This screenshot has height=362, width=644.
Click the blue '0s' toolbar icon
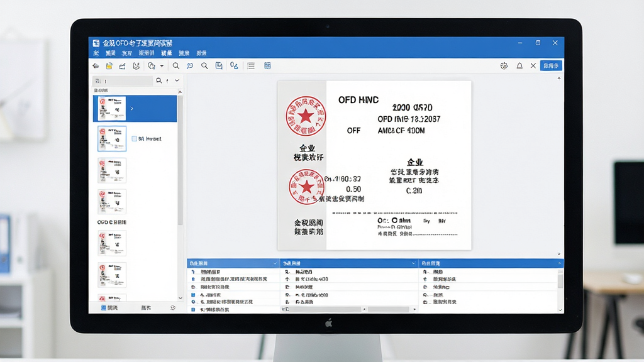pos(234,65)
